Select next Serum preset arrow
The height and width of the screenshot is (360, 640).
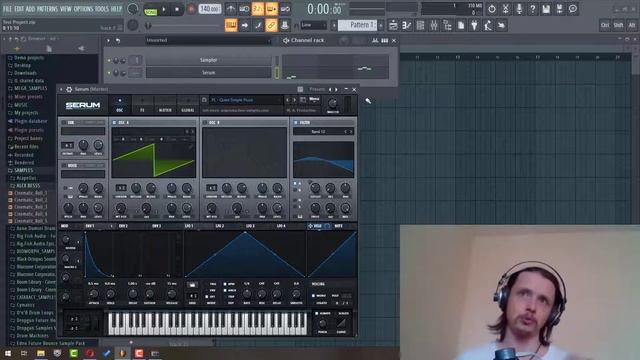coord(295,100)
